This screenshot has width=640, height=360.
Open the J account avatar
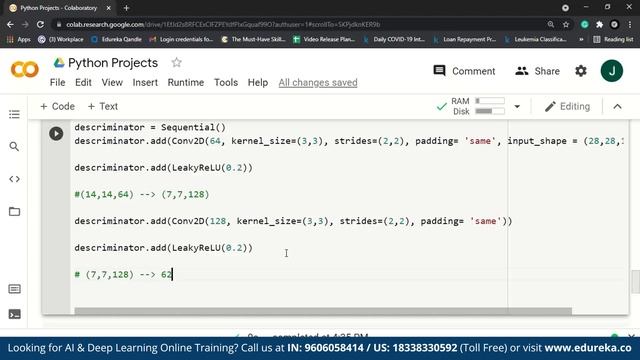point(611,71)
